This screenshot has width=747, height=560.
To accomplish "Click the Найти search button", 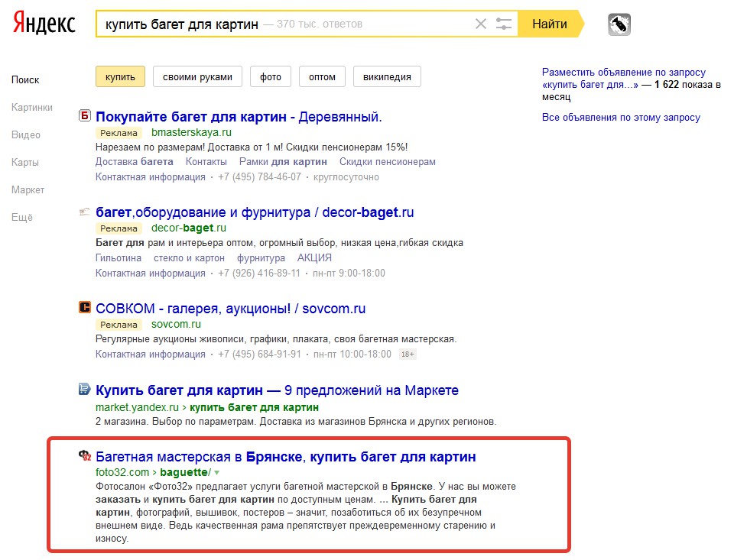I will coord(549,24).
